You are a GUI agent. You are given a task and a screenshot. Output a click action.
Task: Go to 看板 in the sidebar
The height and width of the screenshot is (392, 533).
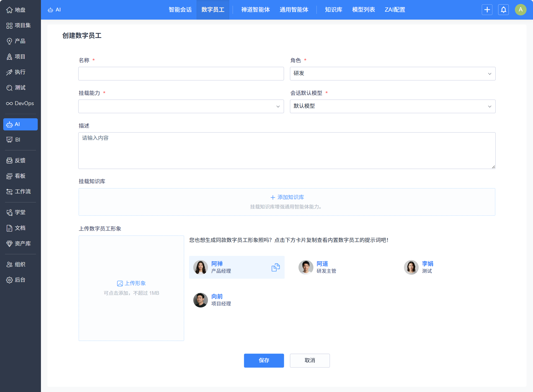tap(20, 176)
